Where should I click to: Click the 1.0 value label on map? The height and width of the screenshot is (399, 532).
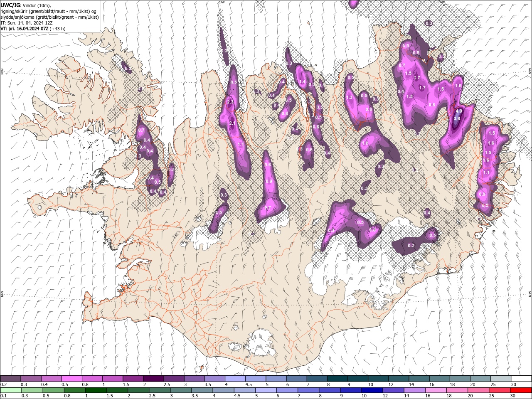click(x=365, y=143)
